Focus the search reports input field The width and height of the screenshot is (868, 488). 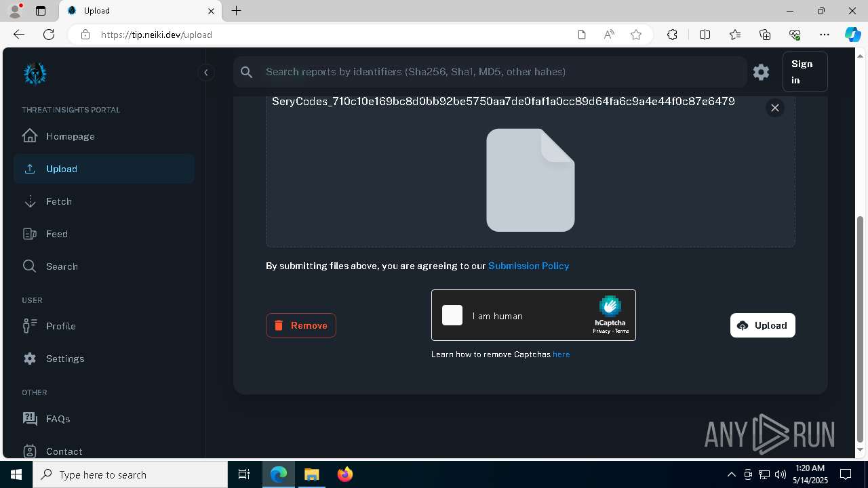point(502,72)
